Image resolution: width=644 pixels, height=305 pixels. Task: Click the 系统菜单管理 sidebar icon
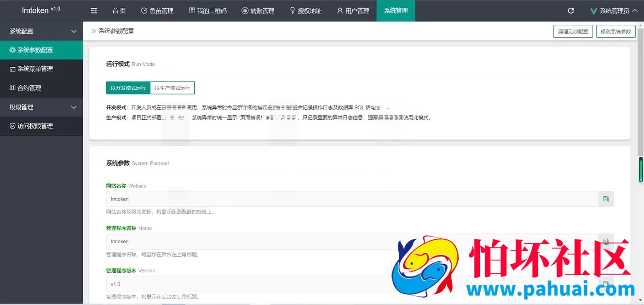coord(12,69)
